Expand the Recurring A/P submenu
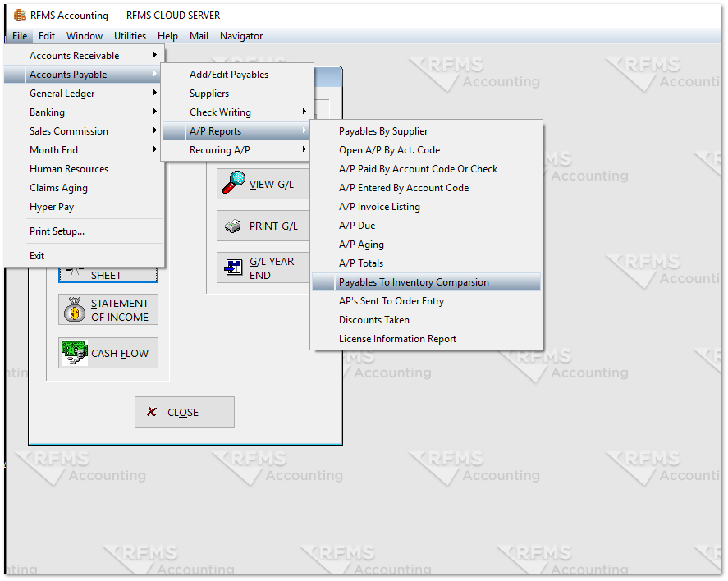 [237, 150]
